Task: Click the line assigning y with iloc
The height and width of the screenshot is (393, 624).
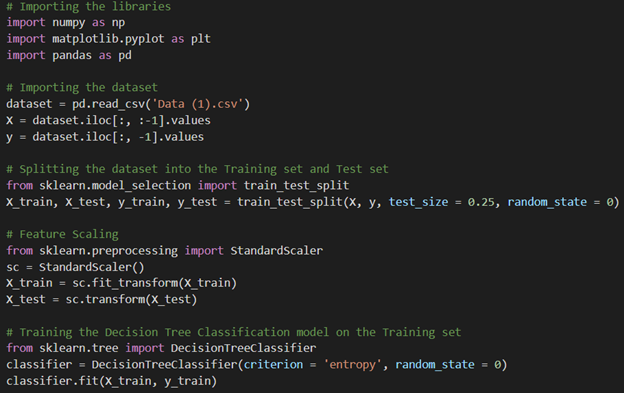Action: 105,137
